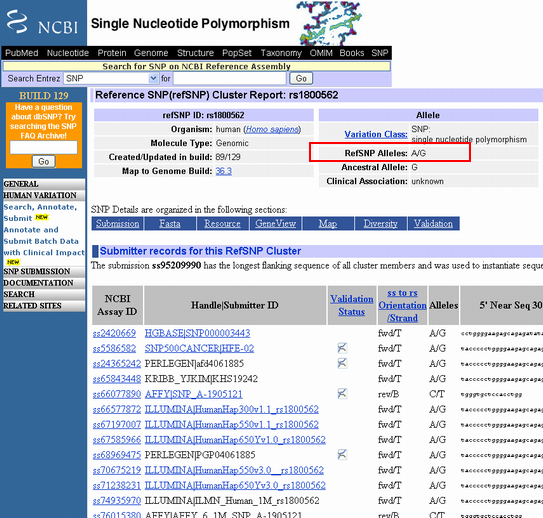
Task: Jump to the Map section tab
Action: click(328, 224)
